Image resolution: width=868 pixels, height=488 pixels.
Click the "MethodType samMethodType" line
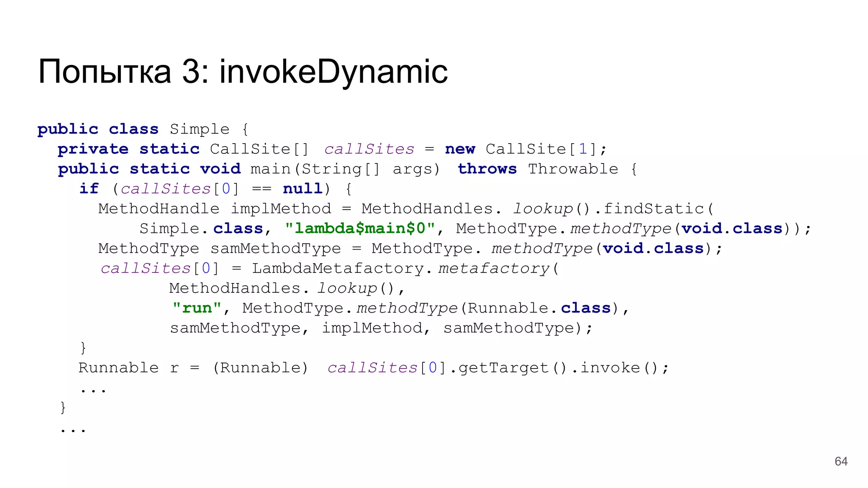[x=410, y=249]
